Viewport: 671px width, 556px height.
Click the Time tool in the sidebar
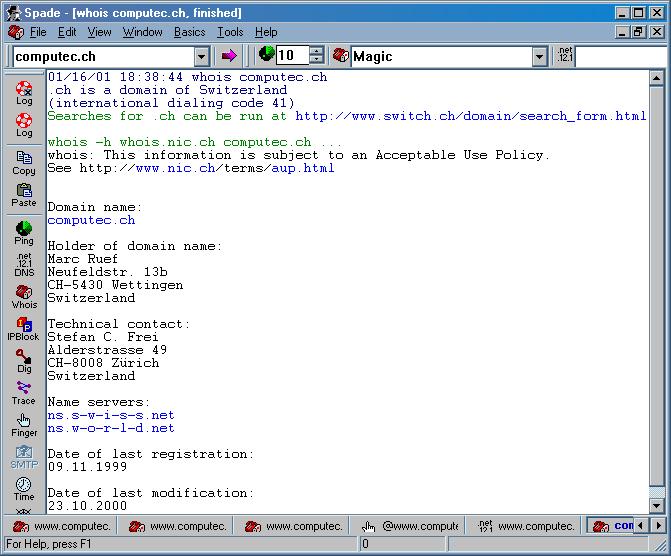click(x=24, y=490)
